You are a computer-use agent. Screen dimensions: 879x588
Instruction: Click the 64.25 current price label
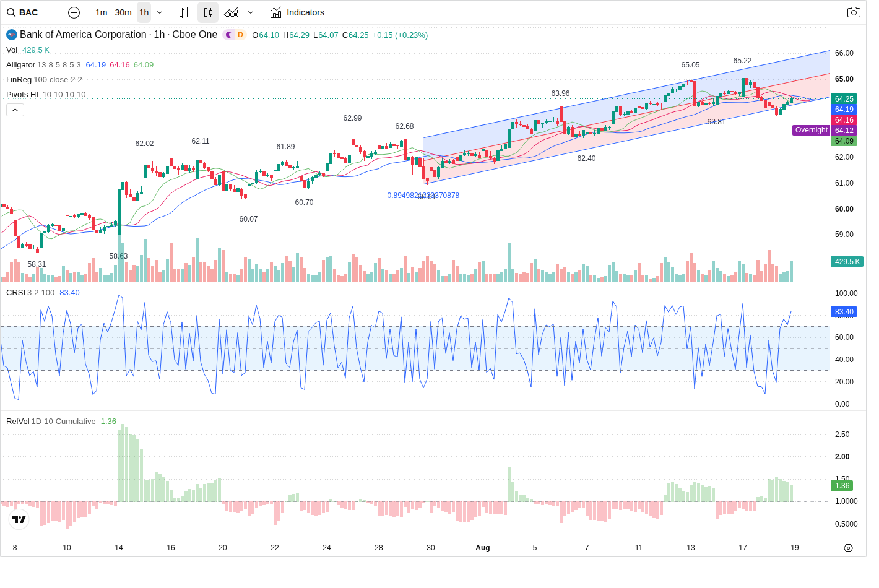[844, 99]
